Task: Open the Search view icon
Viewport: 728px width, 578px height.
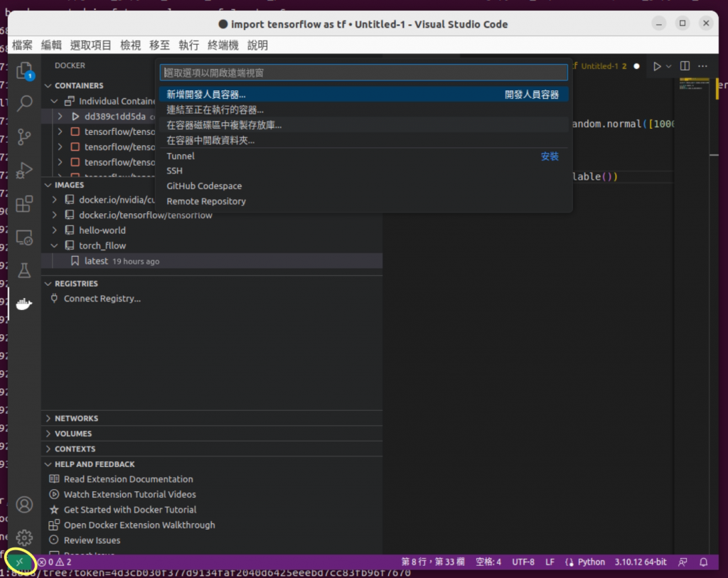Action: point(25,103)
